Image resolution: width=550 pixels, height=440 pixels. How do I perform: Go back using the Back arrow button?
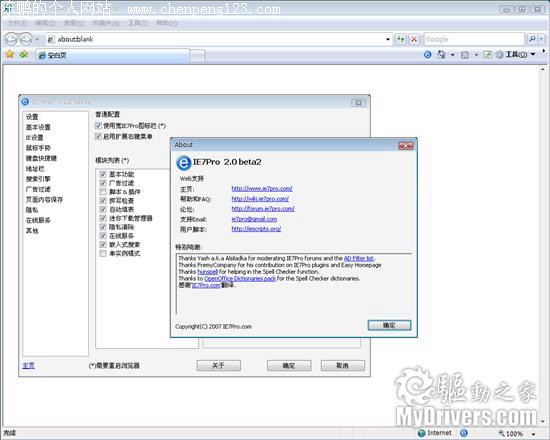coord(11,39)
